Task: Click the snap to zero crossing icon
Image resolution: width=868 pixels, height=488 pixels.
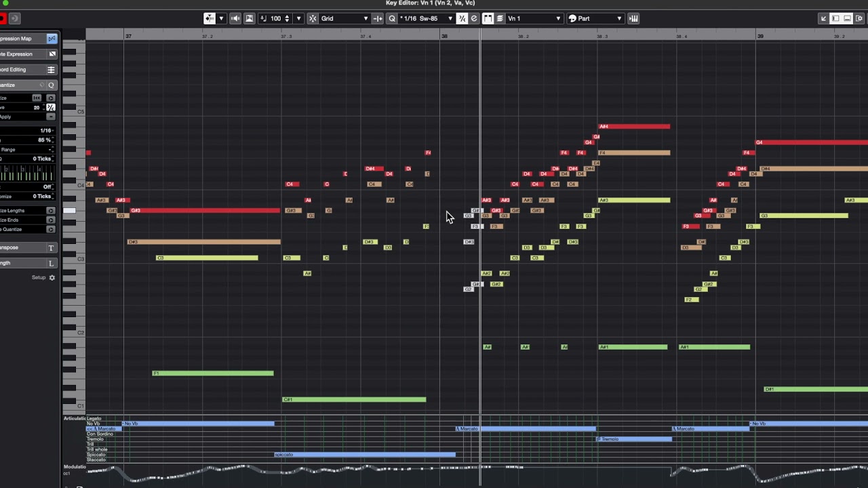Action: coord(378,18)
